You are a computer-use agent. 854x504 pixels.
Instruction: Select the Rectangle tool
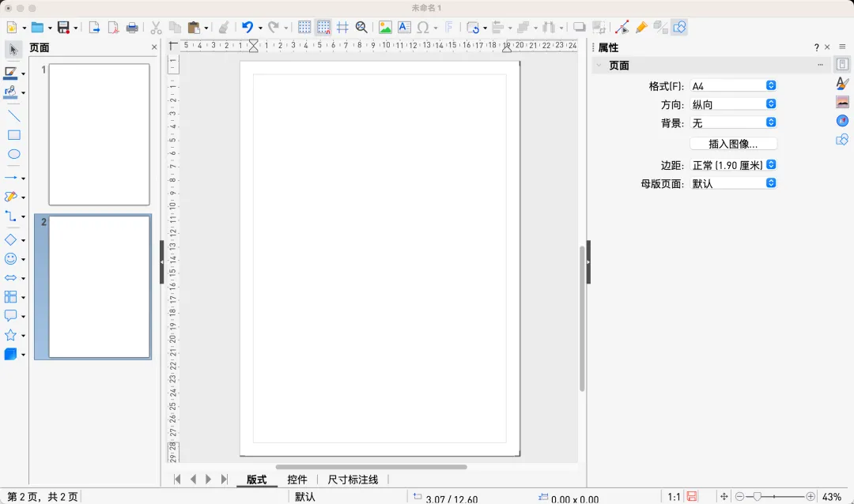(x=14, y=135)
